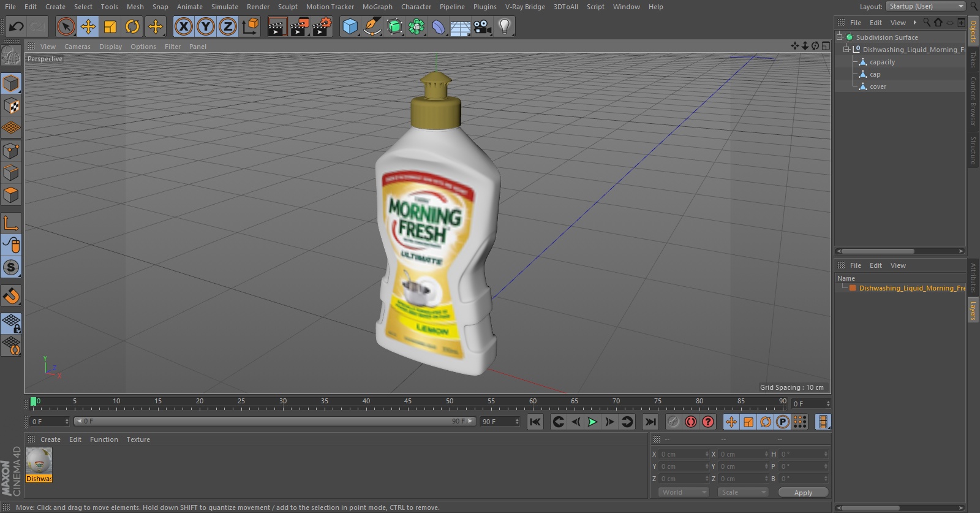980x513 pixels.
Task: Open the V-Ray Bridge menu
Action: [x=525, y=7]
